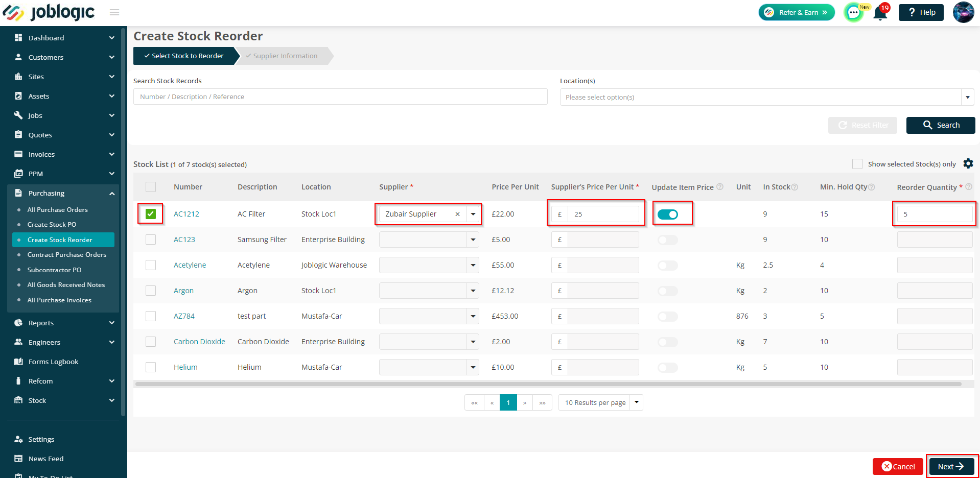Open All Goods Received Notes submenu item

point(66,284)
